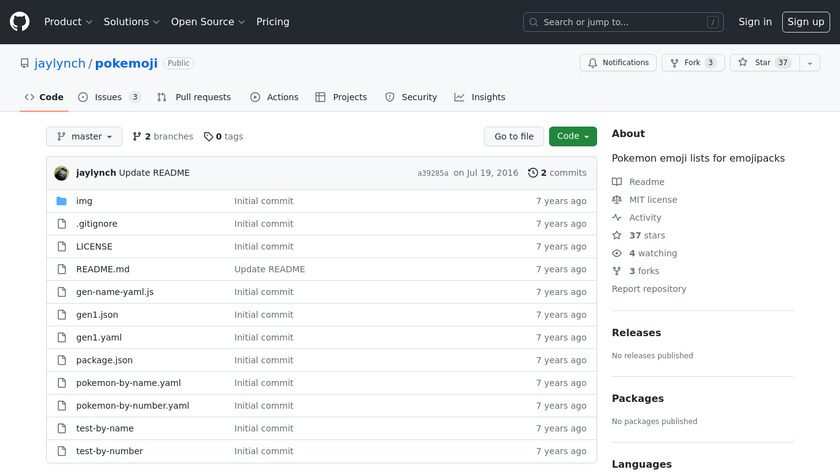The width and height of the screenshot is (840, 472).
Task: Focus the Search or jump to field
Action: coord(623,22)
